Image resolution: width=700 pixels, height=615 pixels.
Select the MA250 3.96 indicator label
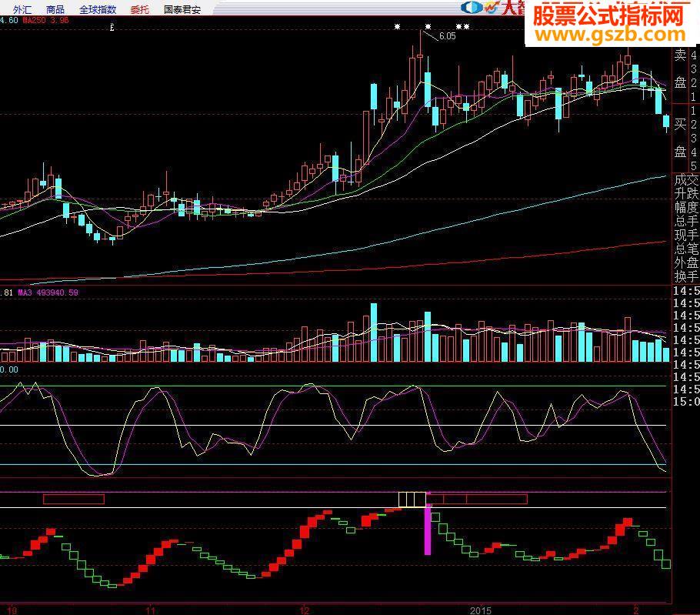(46, 20)
